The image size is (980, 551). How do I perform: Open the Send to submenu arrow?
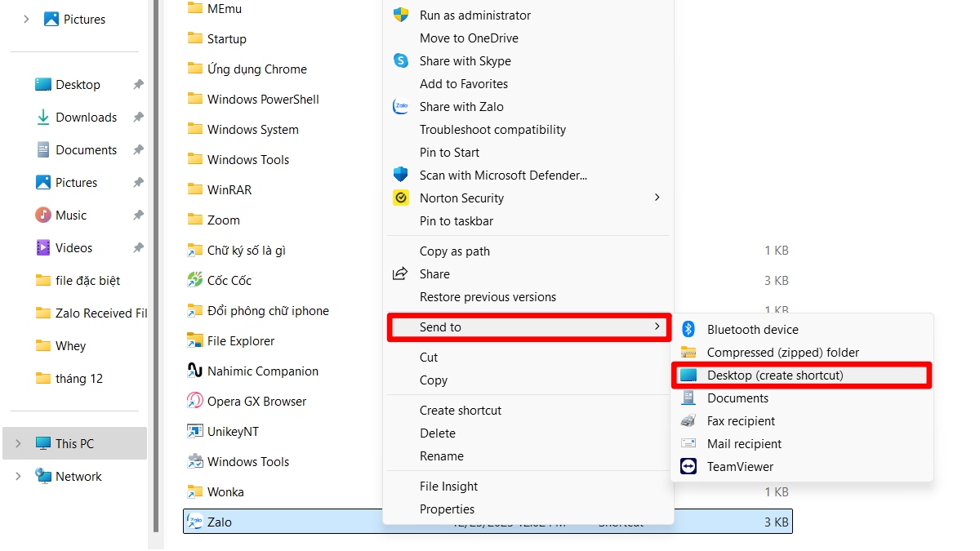(657, 327)
